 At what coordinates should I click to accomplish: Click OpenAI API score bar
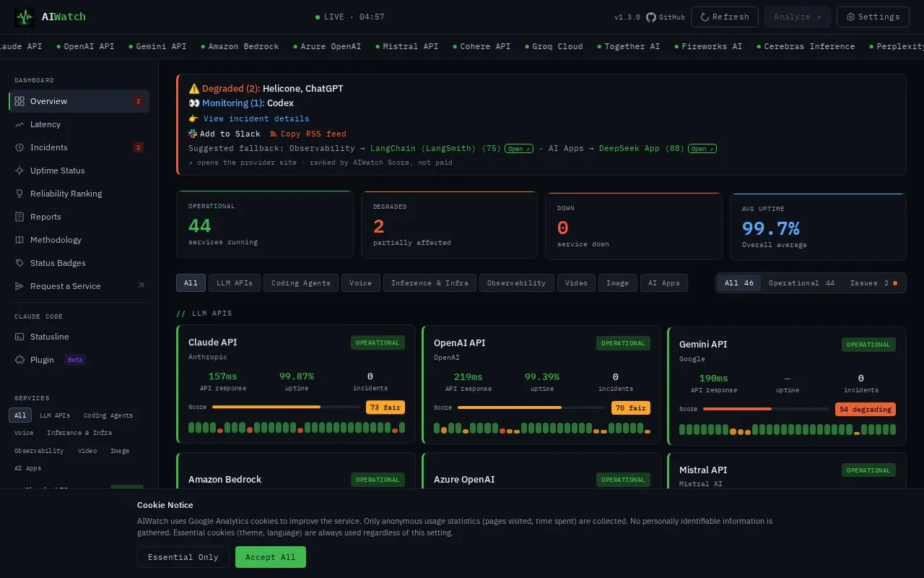point(531,407)
